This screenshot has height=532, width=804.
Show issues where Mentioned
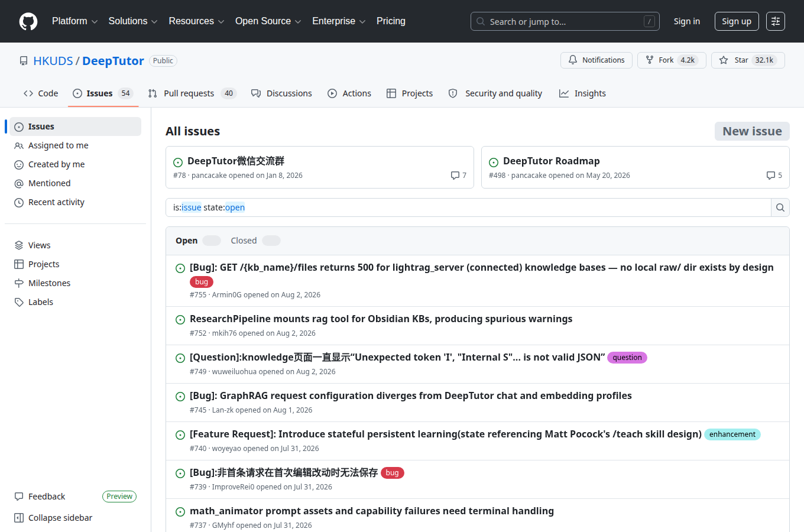(75, 183)
